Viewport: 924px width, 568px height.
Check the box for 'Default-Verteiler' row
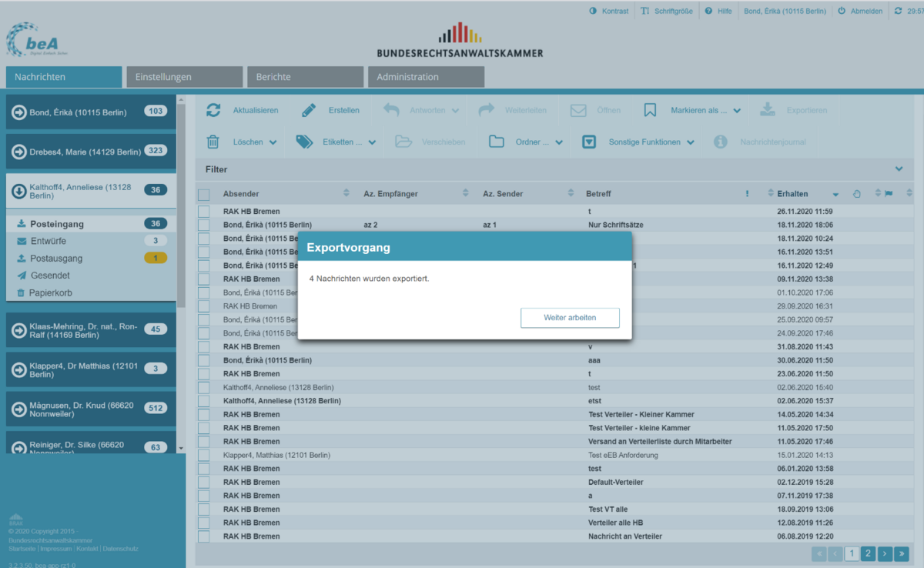203,482
